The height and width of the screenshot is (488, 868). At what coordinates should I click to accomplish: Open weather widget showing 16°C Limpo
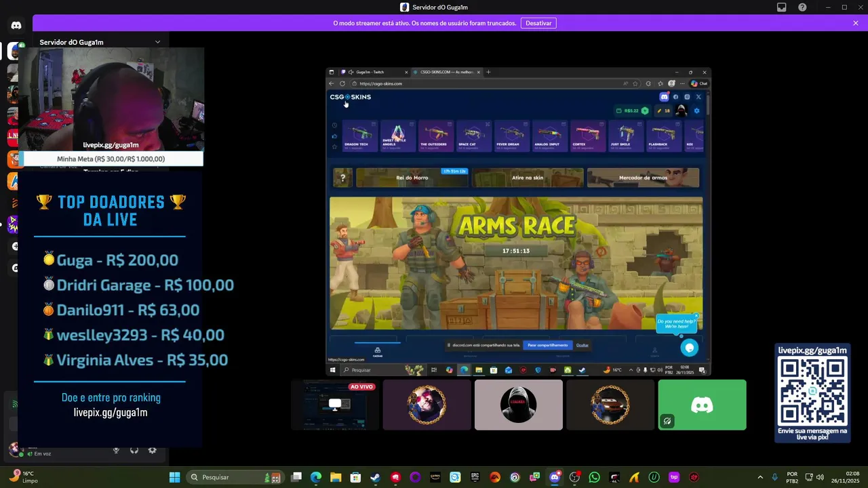24,477
